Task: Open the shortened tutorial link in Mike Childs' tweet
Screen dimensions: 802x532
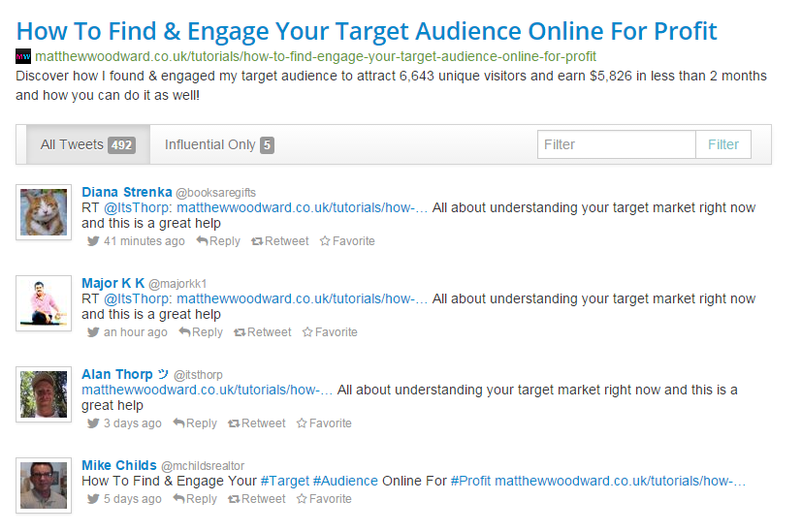Action: pos(621,481)
